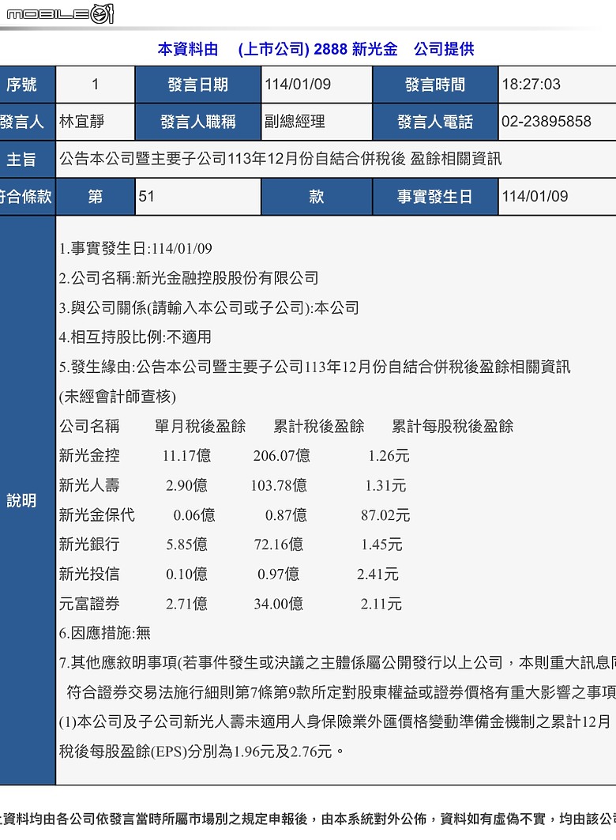Select the row label '新光銀行'

89,544
